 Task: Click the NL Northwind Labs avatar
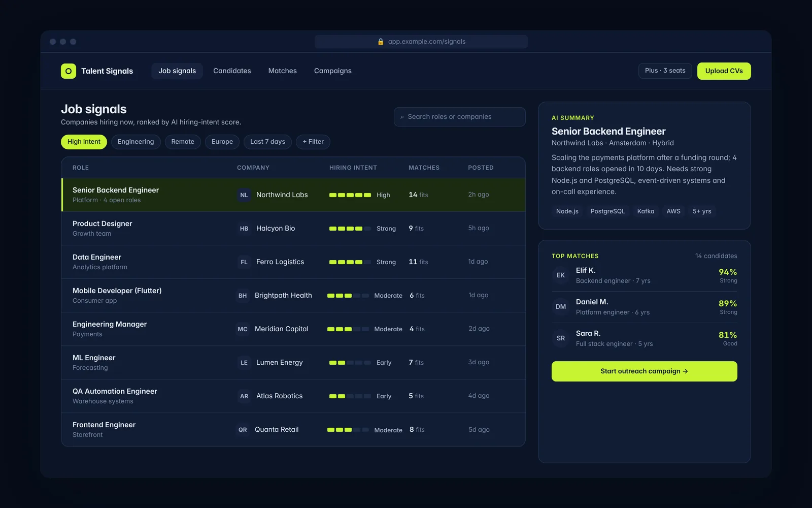click(244, 195)
